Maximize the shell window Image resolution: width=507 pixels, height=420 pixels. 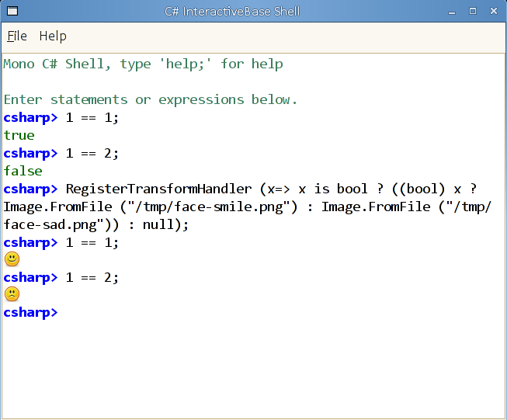point(473,12)
